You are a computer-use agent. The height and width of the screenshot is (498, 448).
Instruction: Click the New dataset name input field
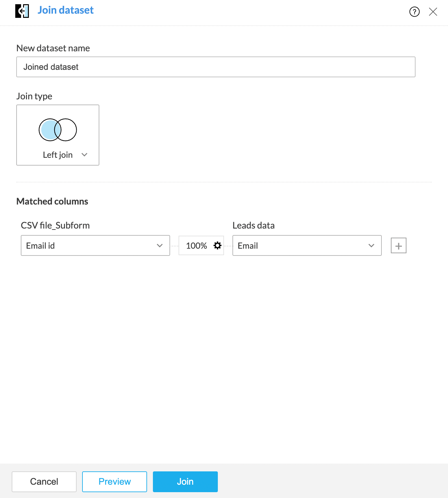[216, 67]
